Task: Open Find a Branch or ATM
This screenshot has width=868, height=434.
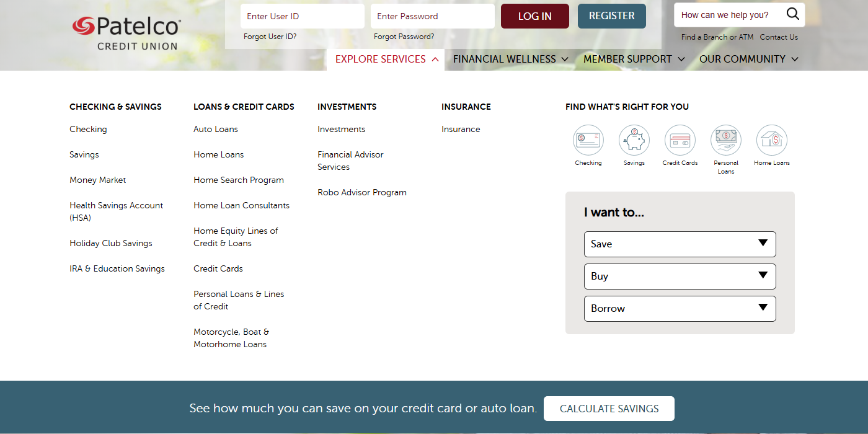Action: point(717,37)
